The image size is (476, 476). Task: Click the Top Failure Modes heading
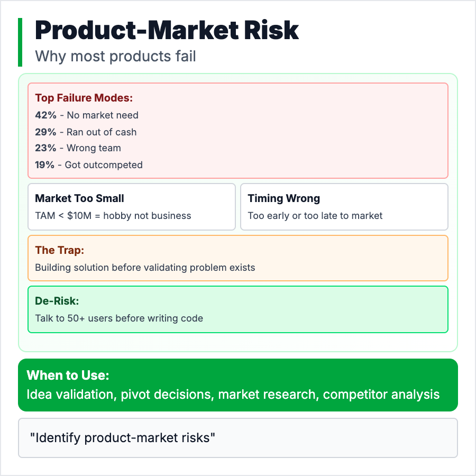point(84,98)
